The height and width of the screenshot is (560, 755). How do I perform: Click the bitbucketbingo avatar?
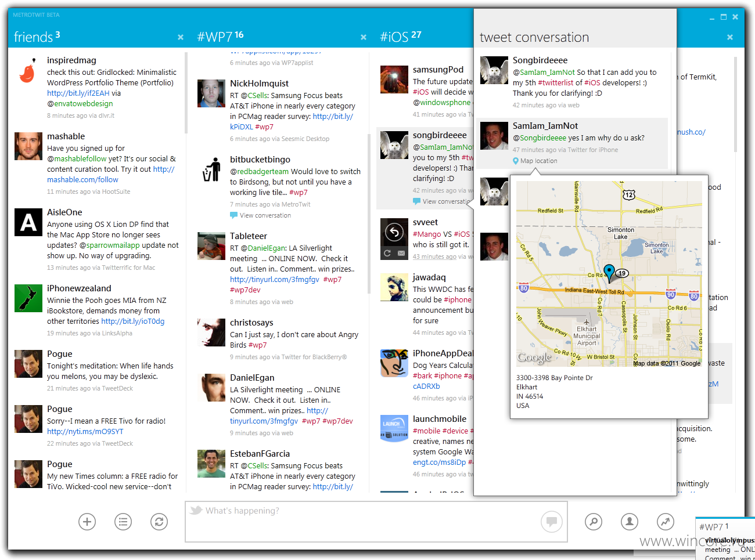211,169
